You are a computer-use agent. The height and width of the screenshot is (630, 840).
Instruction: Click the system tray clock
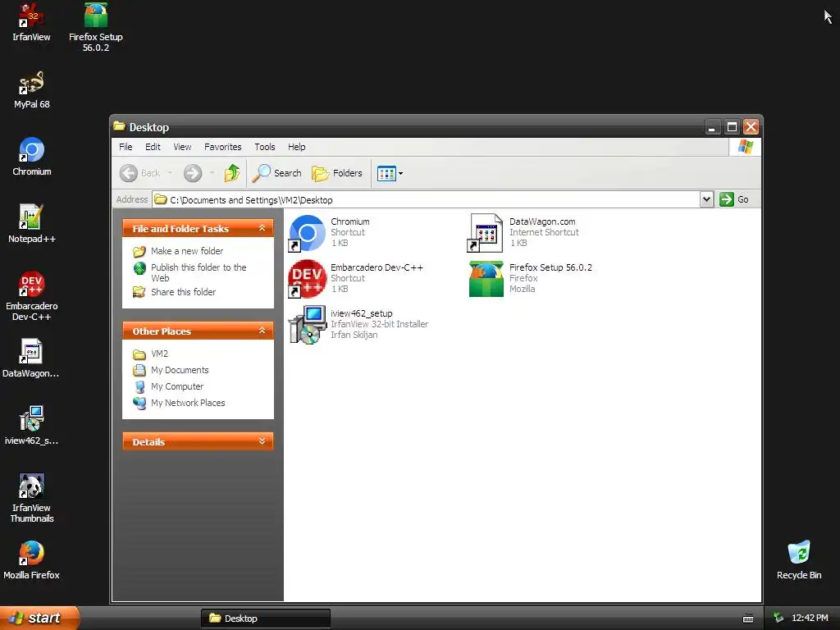pos(810,618)
